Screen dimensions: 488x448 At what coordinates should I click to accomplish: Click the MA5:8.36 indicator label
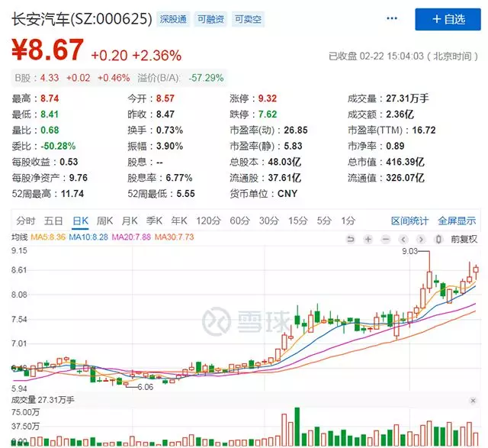tap(48, 237)
